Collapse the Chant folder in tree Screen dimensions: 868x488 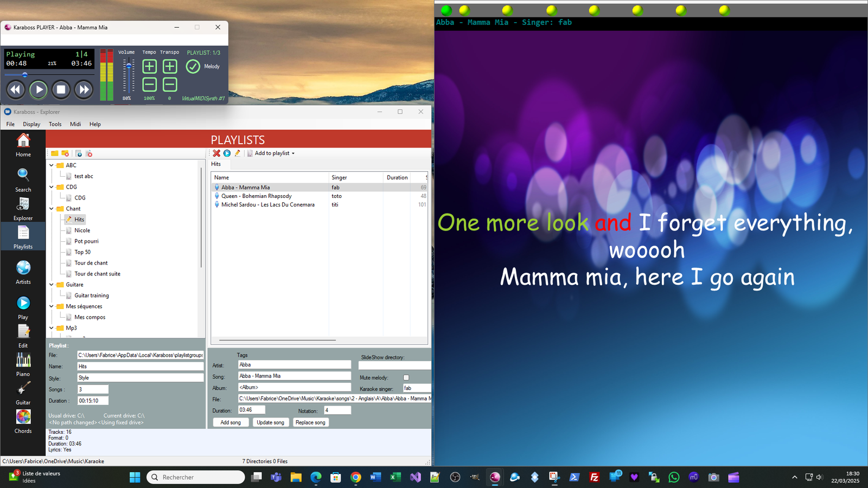coord(52,209)
